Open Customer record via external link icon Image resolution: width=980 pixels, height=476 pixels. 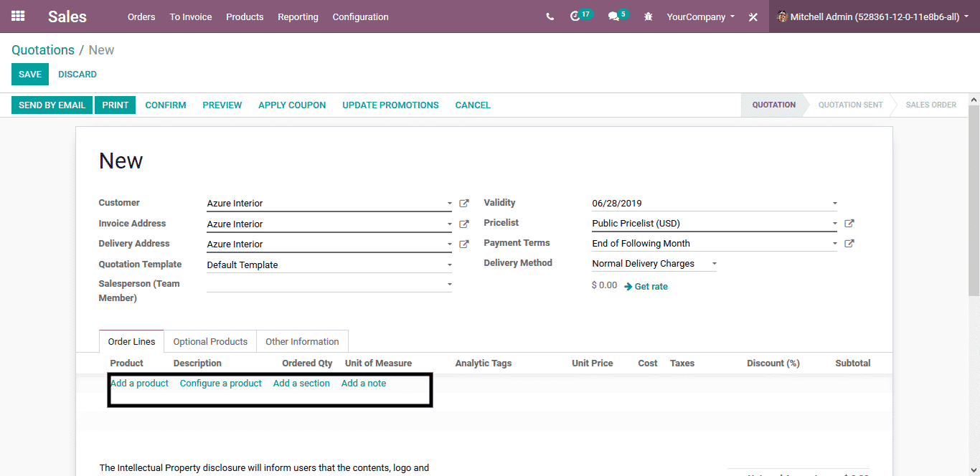click(x=464, y=204)
